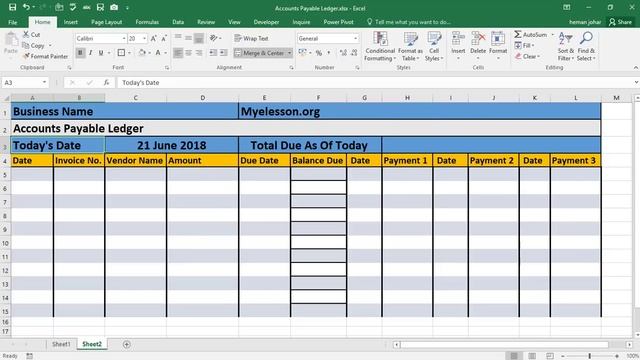
Task: Align text to the left
Action: tap(178, 53)
